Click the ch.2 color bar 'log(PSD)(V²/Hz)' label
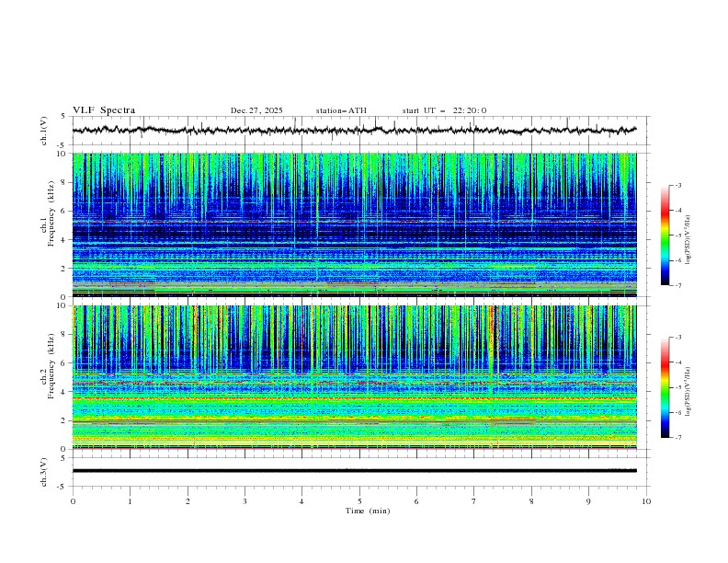This screenshot has height=563, width=728. tap(688, 392)
